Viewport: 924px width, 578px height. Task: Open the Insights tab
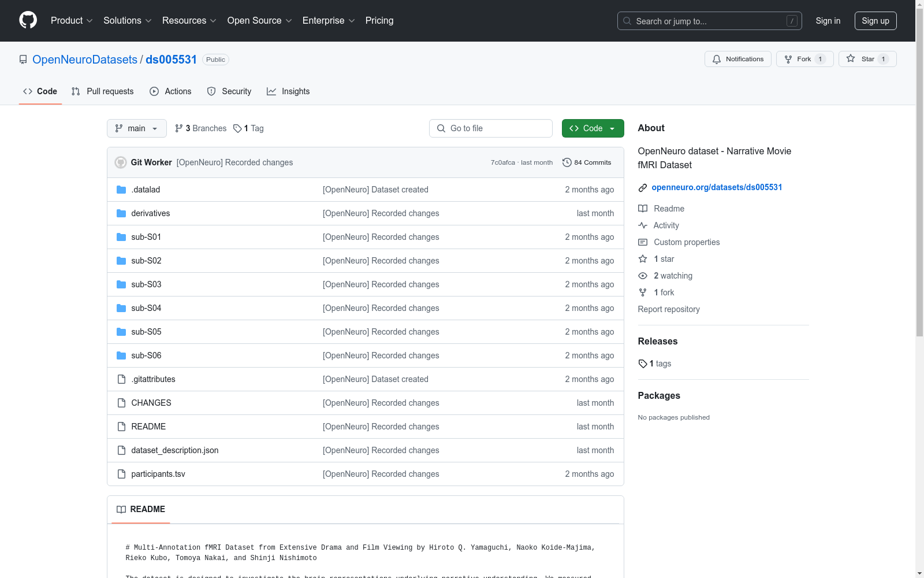click(288, 91)
